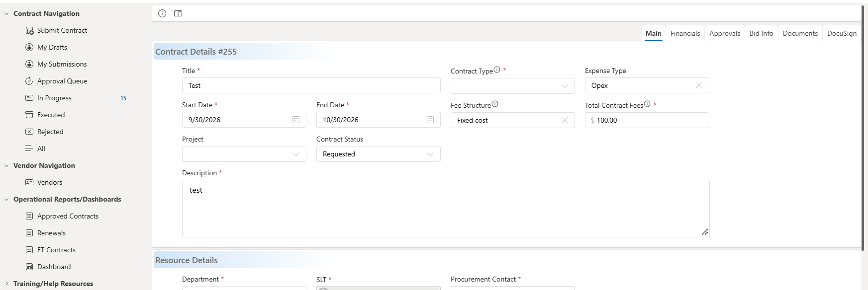The height and width of the screenshot is (290, 868).
Task: Open the Approvals tab
Action: (x=725, y=33)
